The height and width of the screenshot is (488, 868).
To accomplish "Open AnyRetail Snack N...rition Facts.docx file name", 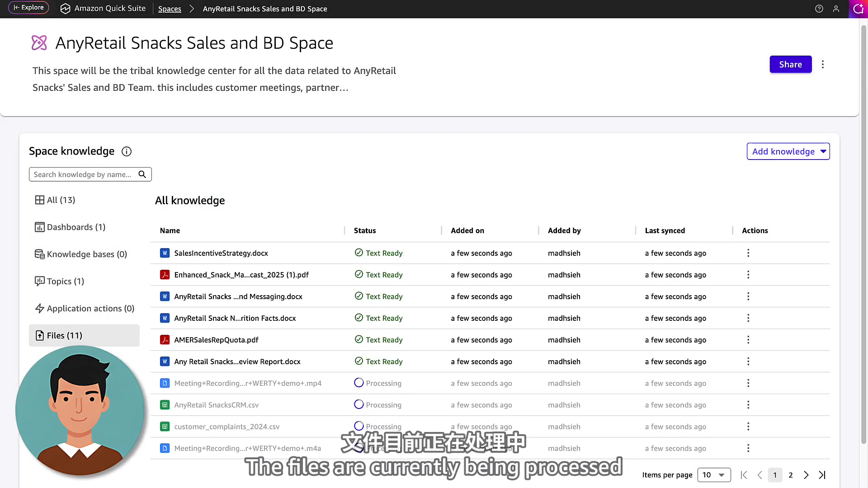I will coord(235,318).
